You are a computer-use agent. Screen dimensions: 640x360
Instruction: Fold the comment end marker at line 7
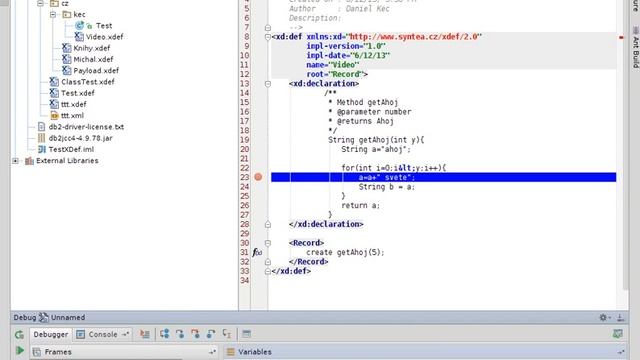(268, 28)
